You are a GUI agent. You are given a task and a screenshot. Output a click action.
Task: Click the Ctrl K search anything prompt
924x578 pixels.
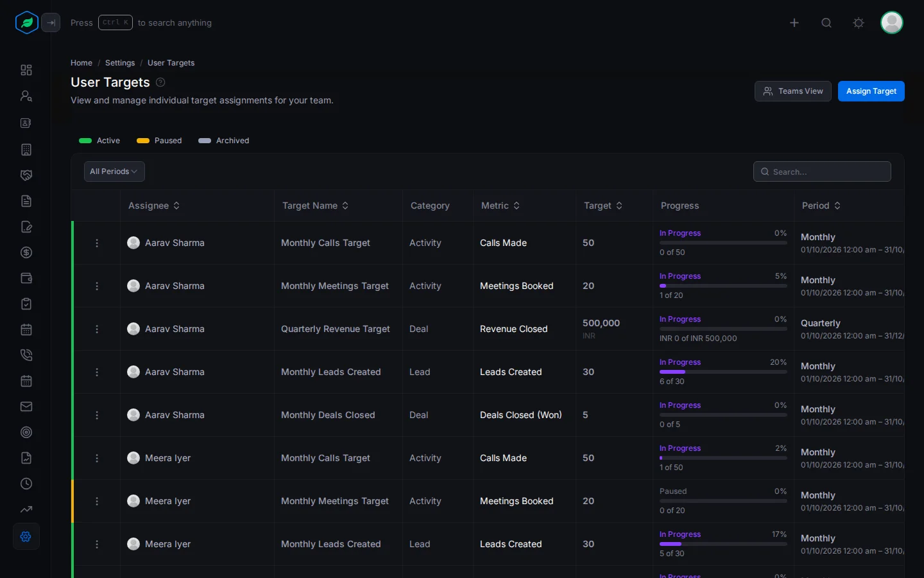click(x=141, y=23)
